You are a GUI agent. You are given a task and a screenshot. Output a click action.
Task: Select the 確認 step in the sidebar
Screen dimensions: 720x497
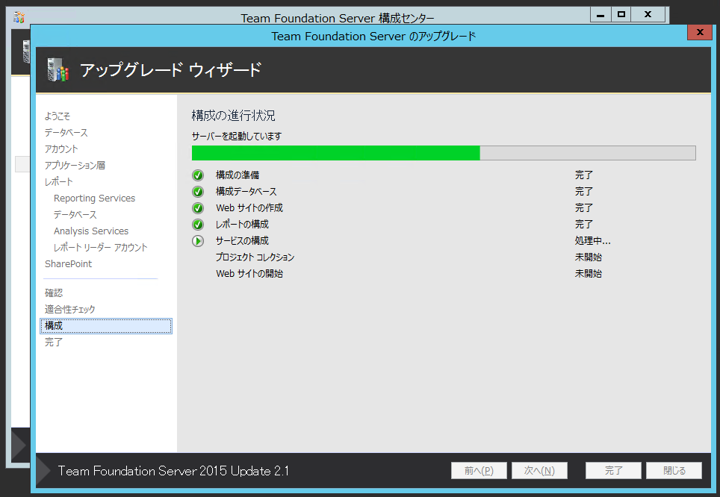[54, 293]
